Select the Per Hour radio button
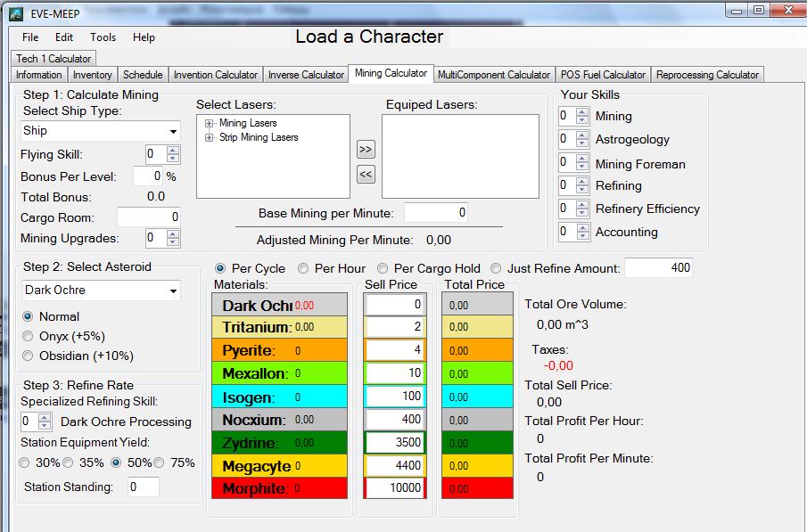This screenshot has width=807, height=532. (303, 268)
